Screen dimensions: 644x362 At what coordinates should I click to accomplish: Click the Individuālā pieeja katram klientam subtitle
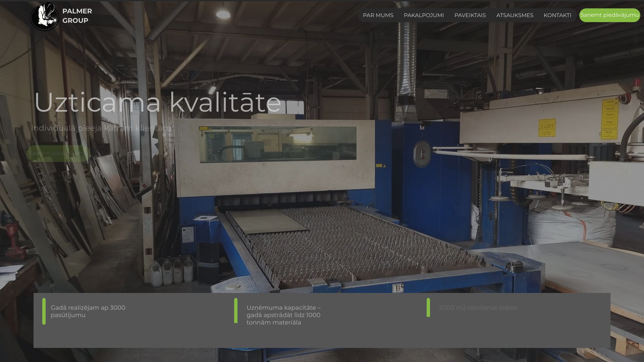coord(101,128)
